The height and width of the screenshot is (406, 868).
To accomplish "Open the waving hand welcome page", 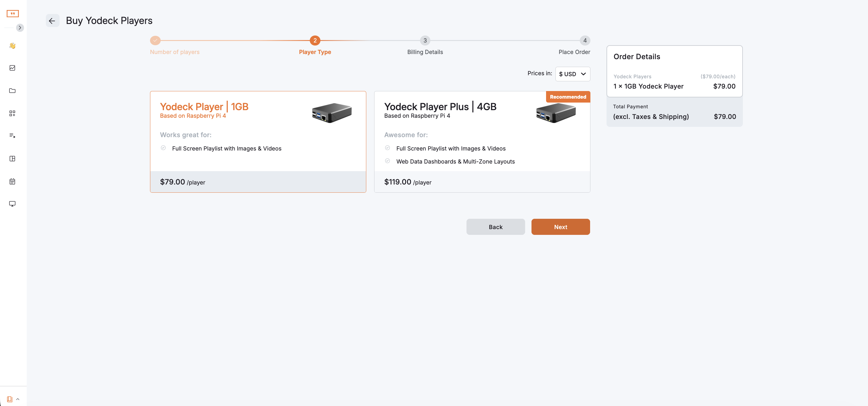I will click(x=12, y=46).
